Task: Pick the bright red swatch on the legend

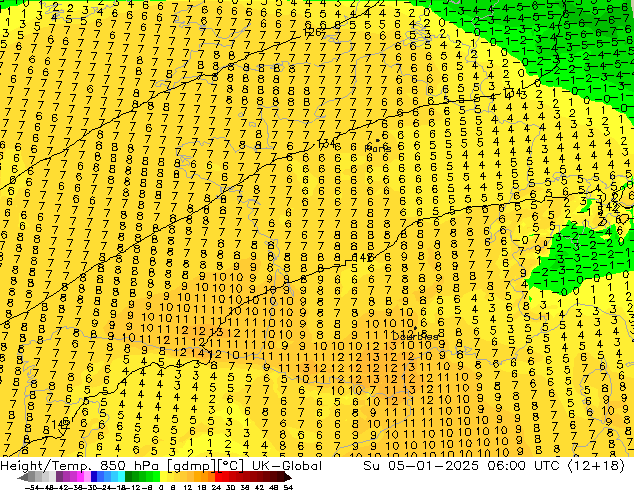Action: point(218,478)
